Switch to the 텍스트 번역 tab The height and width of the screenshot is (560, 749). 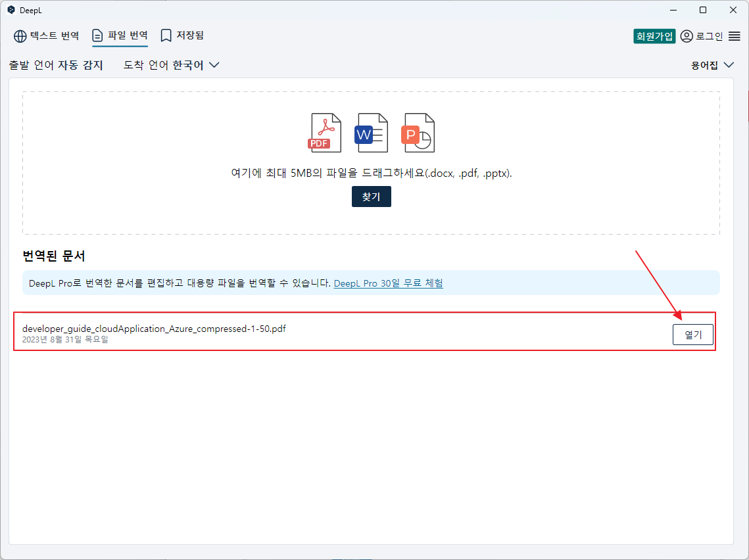point(46,35)
